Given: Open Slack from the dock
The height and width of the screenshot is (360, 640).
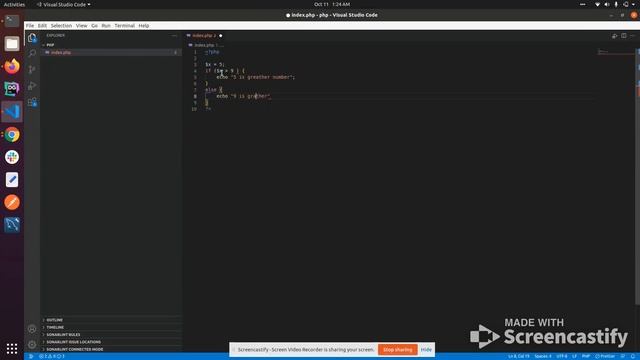Looking at the screenshot, I should [12, 157].
